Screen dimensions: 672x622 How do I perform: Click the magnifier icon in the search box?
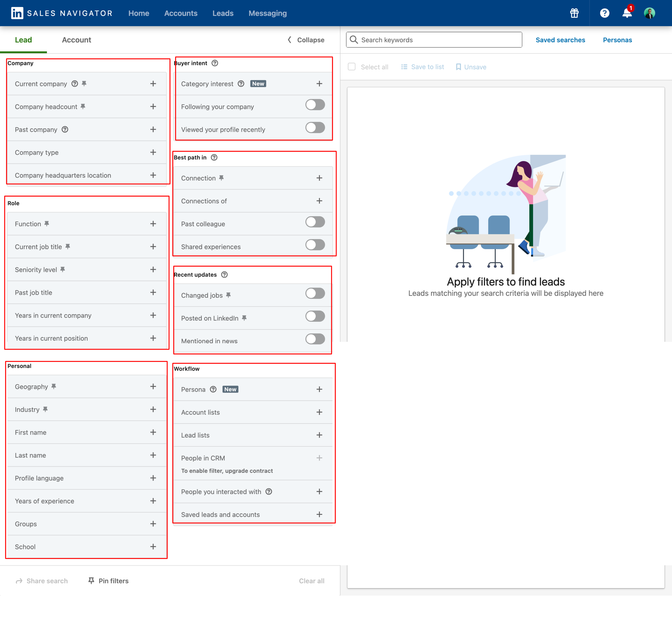354,40
